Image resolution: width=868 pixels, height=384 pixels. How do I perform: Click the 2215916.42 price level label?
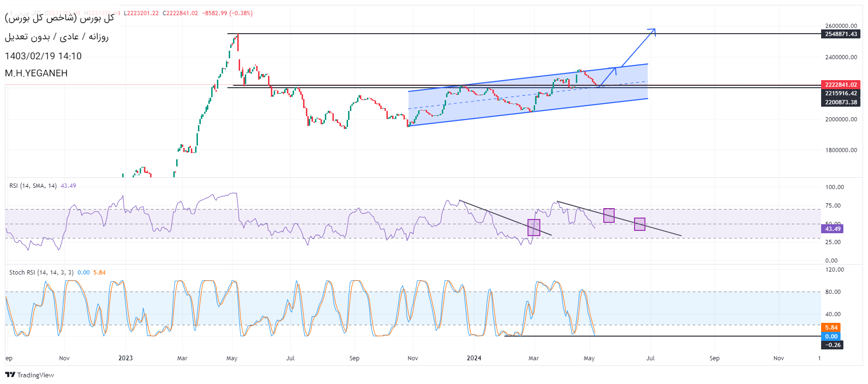tap(841, 93)
